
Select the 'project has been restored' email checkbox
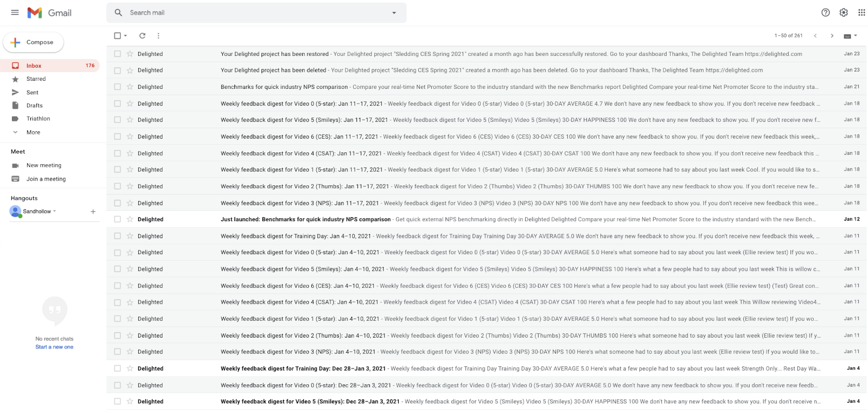tap(117, 54)
